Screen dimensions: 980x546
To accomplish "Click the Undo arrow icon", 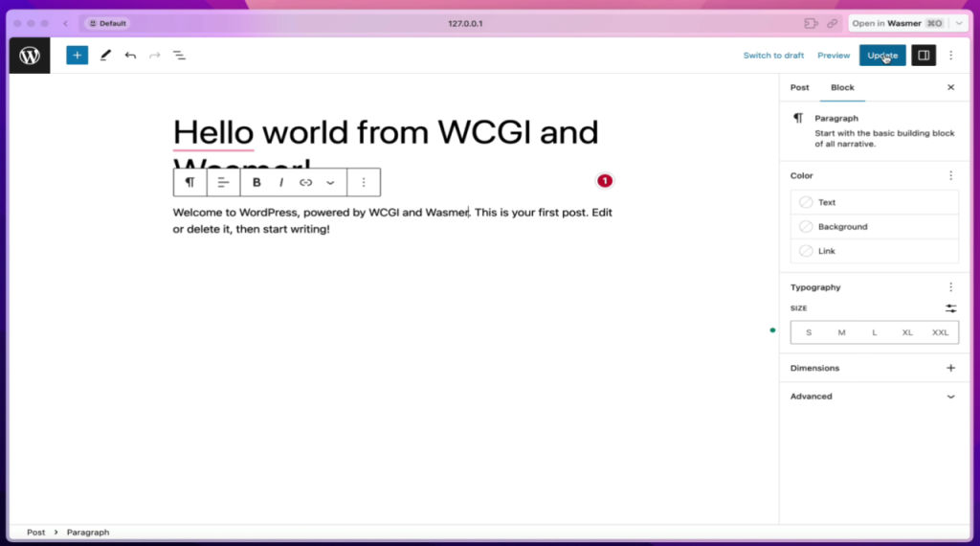I will click(130, 56).
